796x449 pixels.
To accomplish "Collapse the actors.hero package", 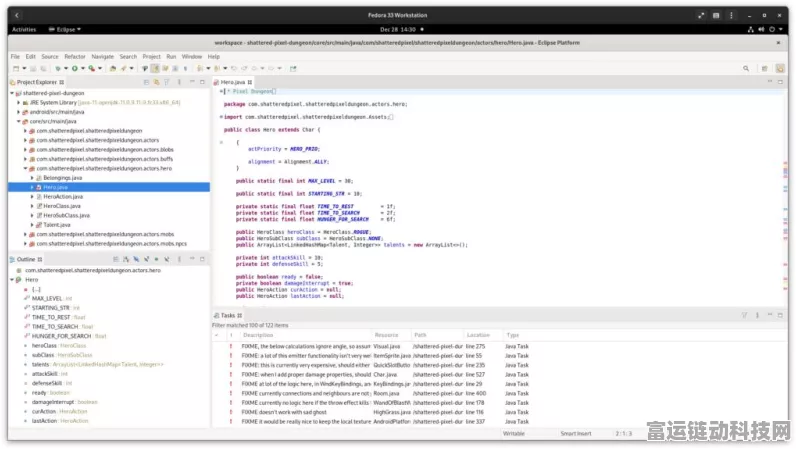I will click(x=25, y=169).
